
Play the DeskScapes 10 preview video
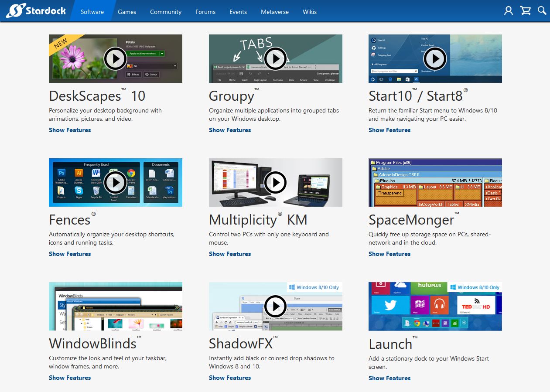pos(116,58)
